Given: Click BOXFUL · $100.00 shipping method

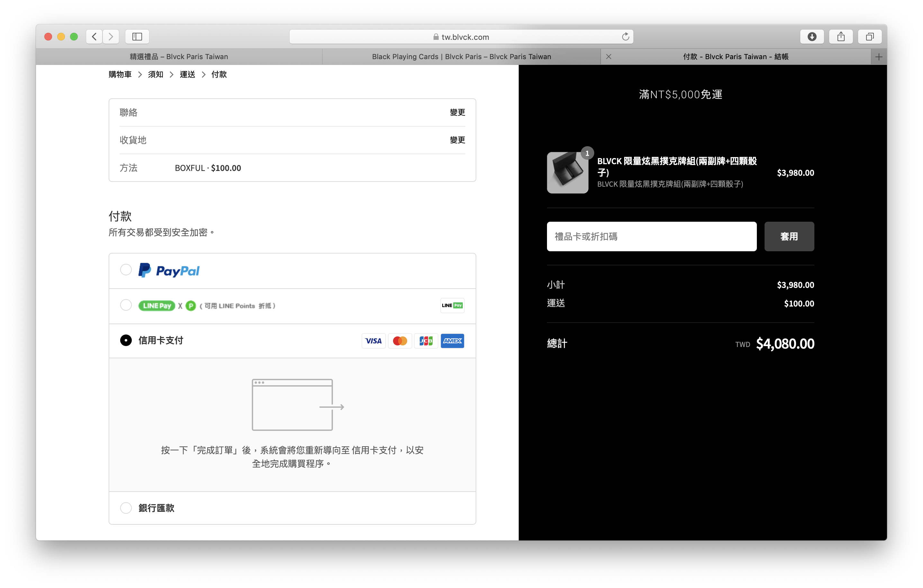Looking at the screenshot, I should [x=208, y=168].
